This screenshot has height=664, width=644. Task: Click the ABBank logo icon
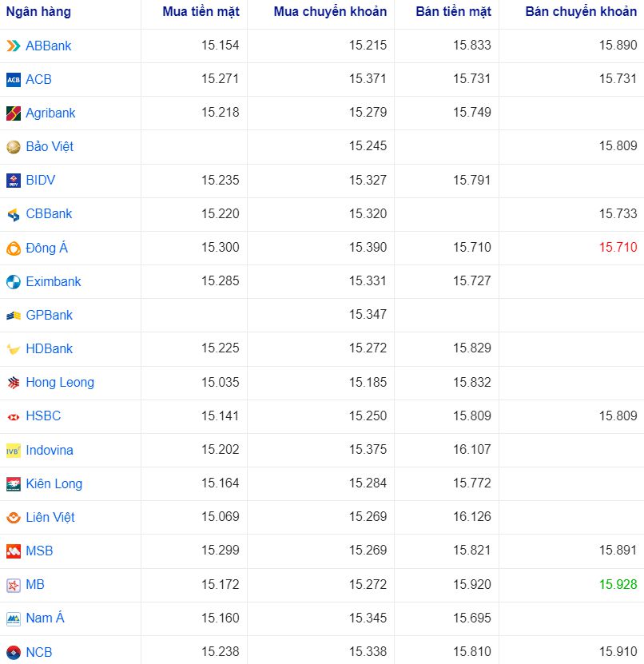(x=13, y=46)
